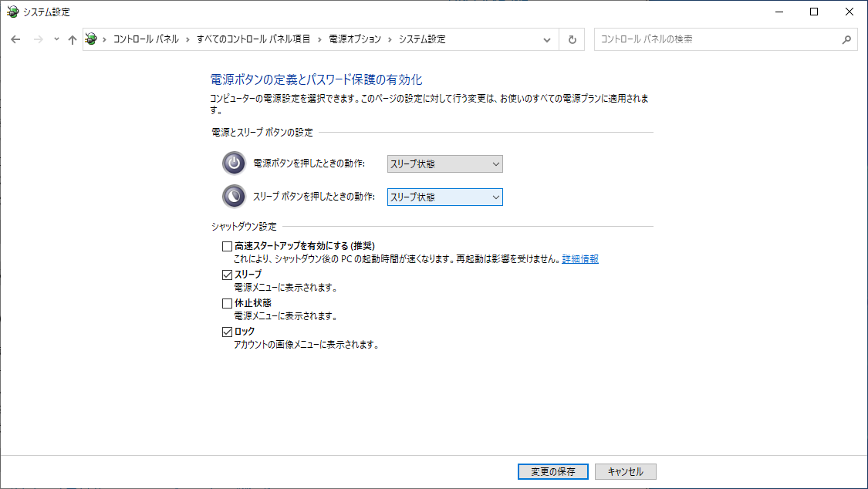
Task: Click the シャットダウン設定 section label
Action: tap(244, 226)
